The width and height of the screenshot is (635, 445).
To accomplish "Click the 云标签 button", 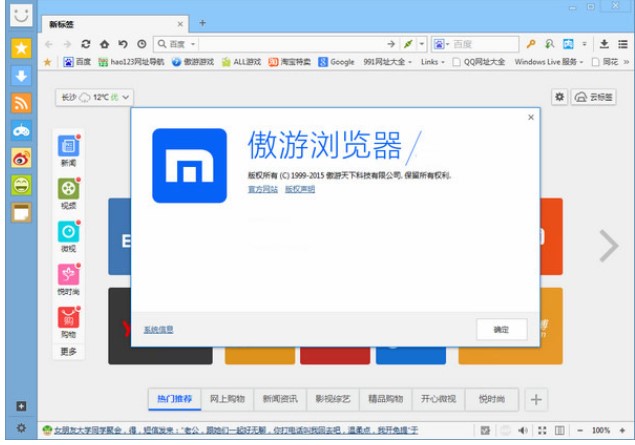I will coord(594,97).
